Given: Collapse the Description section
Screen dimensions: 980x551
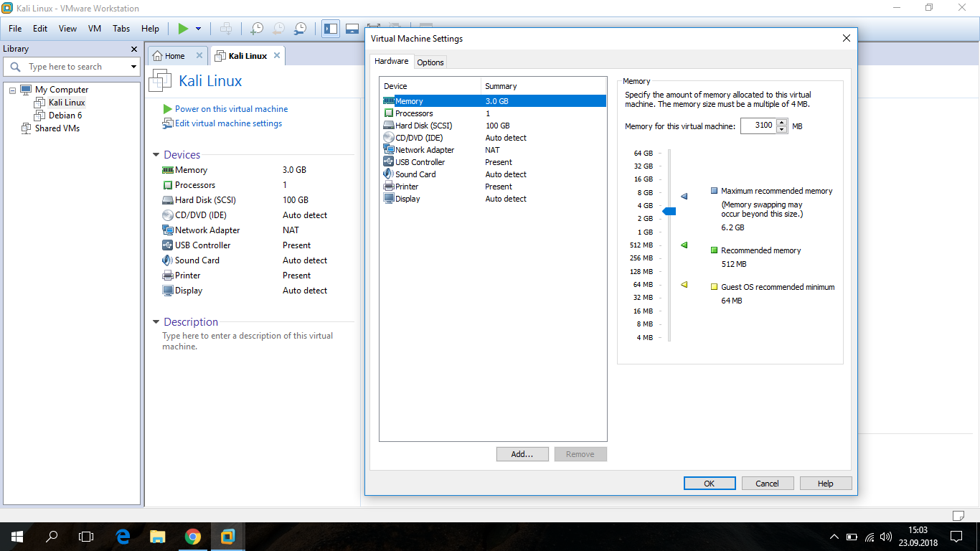Looking at the screenshot, I should pyautogui.click(x=156, y=322).
